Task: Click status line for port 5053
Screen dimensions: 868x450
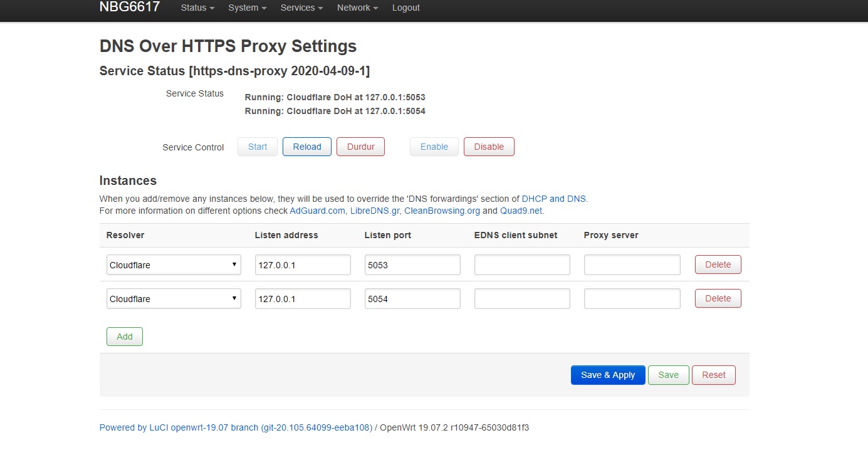Action: point(335,97)
